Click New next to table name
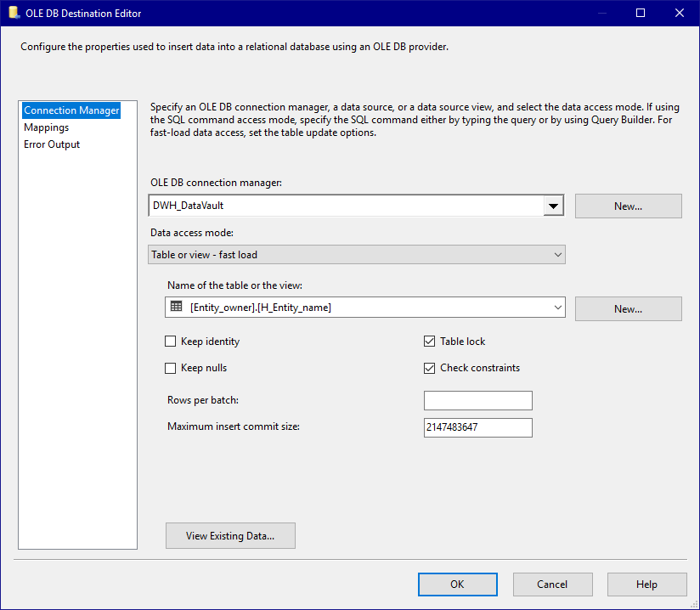Viewport: 700px width, 610px height. coord(628,308)
